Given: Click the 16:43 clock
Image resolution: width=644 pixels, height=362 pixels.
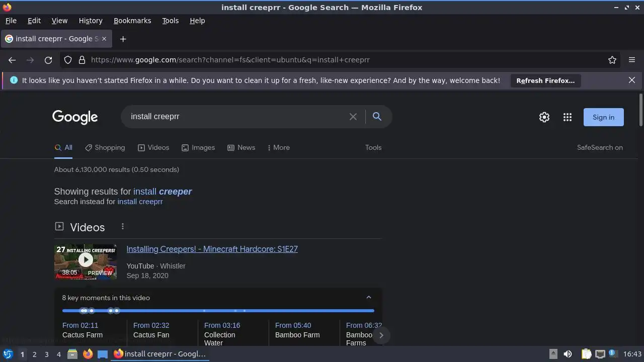Looking at the screenshot, I should pos(632,354).
